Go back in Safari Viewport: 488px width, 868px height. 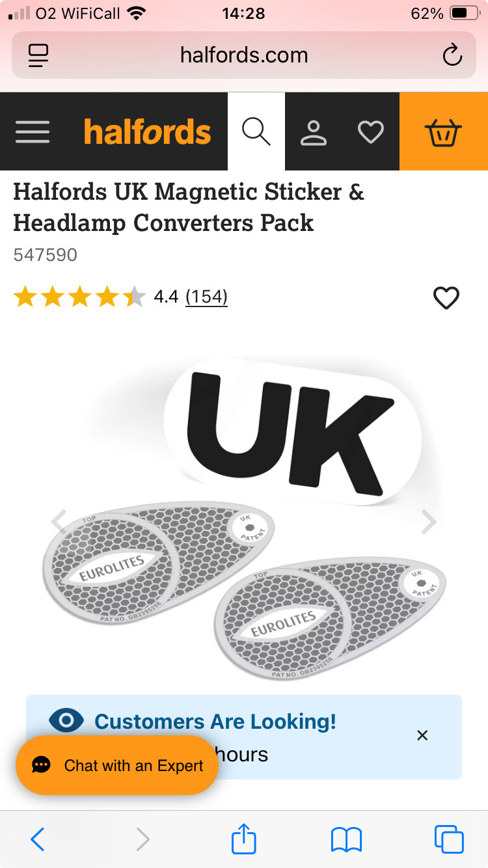click(x=38, y=839)
